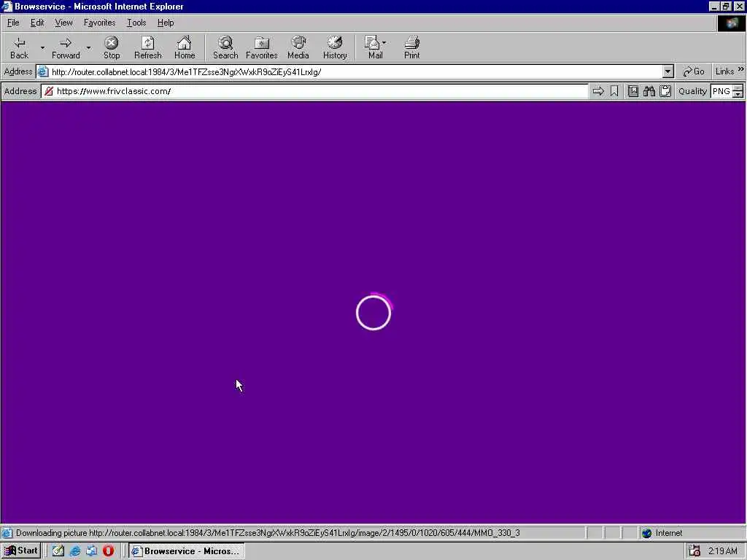Viewport: 747px width, 560px height.
Task: Go to the Home page
Action: (x=185, y=47)
